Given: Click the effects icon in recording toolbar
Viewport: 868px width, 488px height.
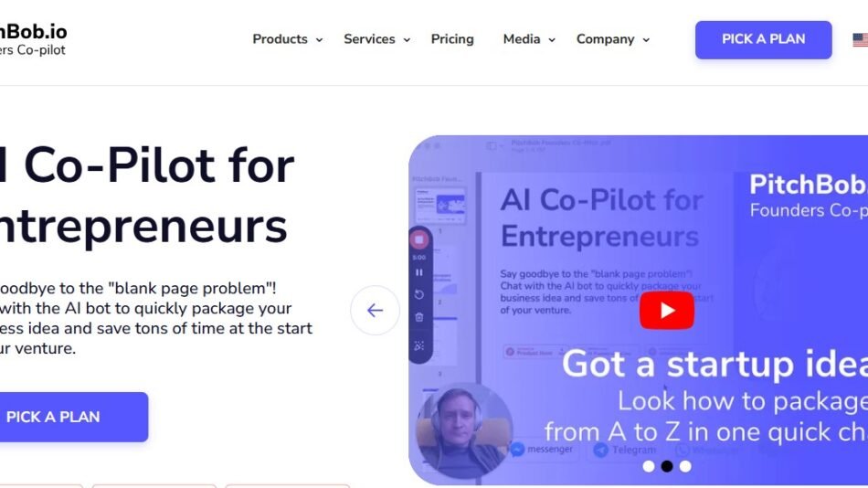Looking at the screenshot, I should pyautogui.click(x=419, y=345).
